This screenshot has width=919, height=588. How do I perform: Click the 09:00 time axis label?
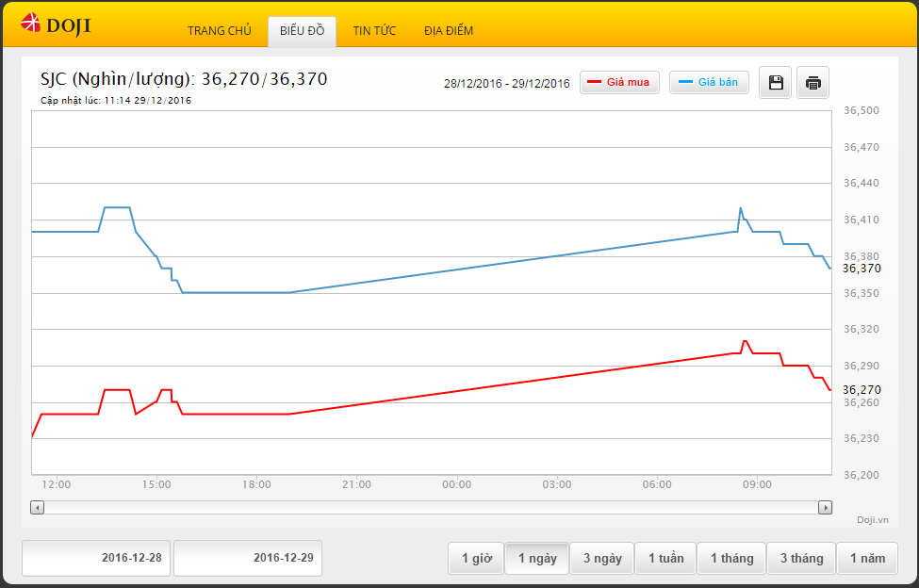tap(757, 484)
